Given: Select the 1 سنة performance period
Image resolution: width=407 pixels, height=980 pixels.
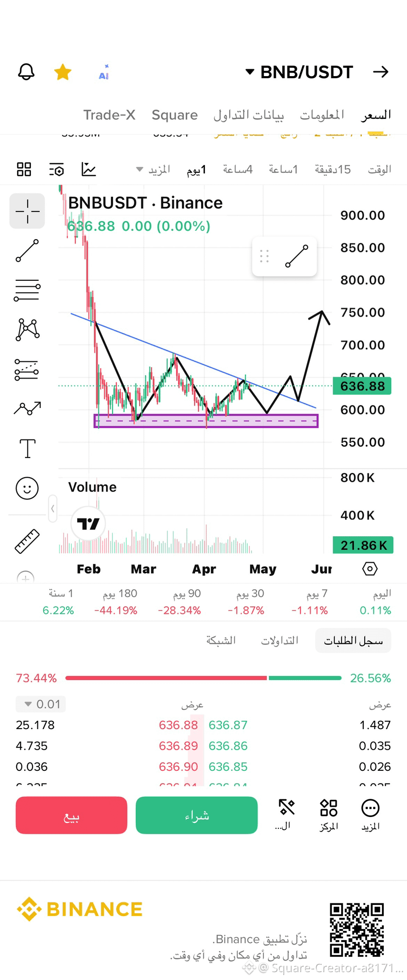Looking at the screenshot, I should point(58,602).
